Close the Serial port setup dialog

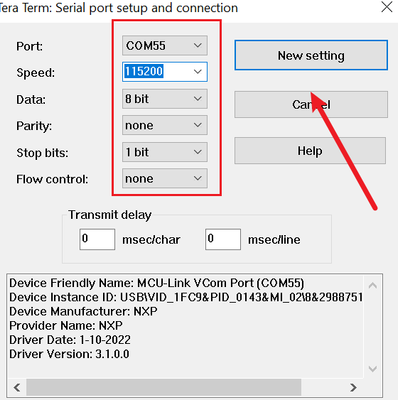click(387, 7)
